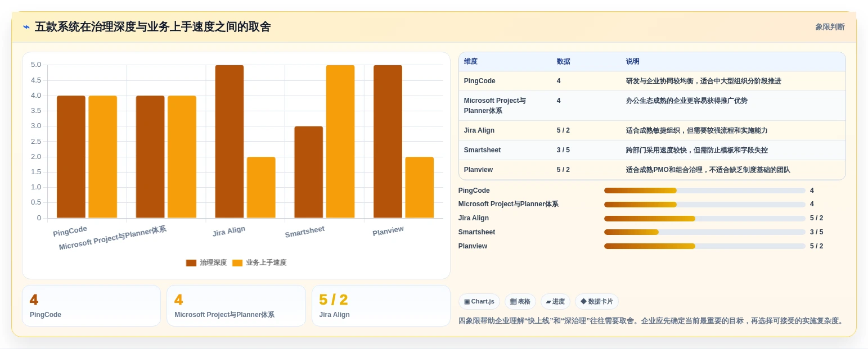Click Planview 治理深度 bar
Screen dimensions: 868x349
click(388, 142)
